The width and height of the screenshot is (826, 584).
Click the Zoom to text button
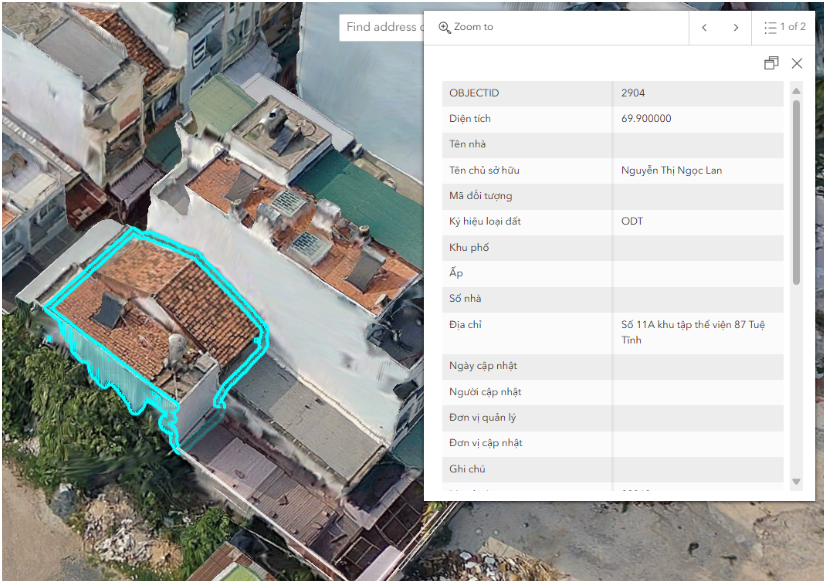473,27
